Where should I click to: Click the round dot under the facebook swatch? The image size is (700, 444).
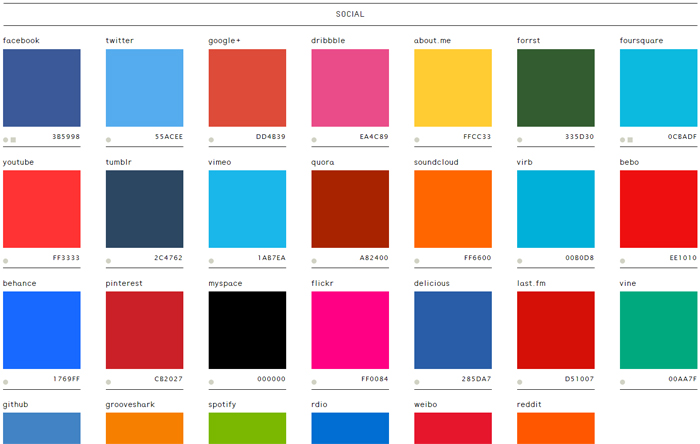[6, 140]
